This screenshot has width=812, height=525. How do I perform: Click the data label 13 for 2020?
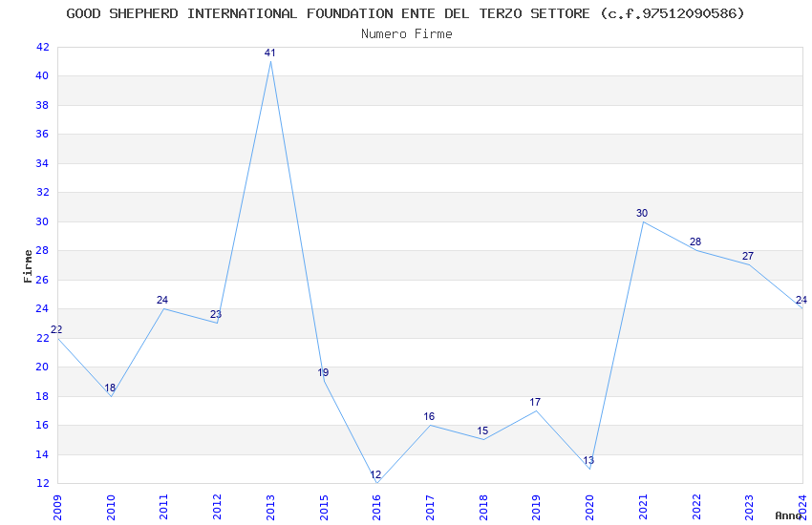(588, 460)
